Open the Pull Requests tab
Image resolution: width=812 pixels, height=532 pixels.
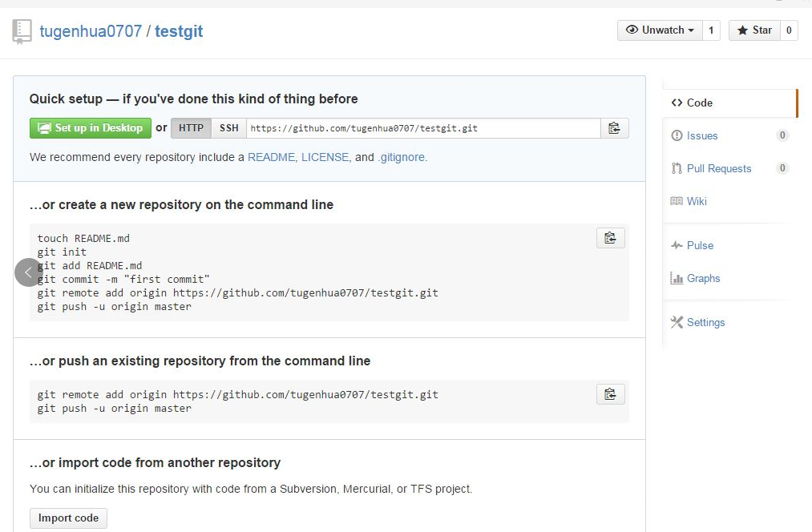(718, 168)
